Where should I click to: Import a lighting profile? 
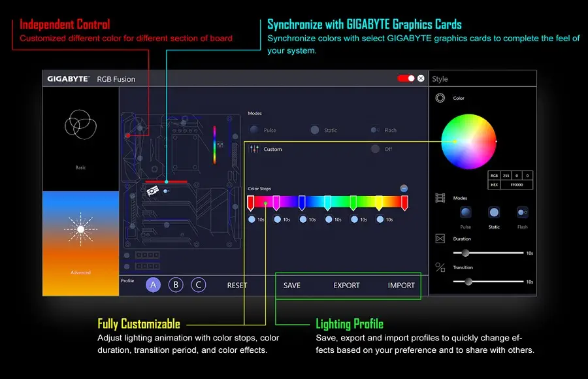click(x=401, y=286)
